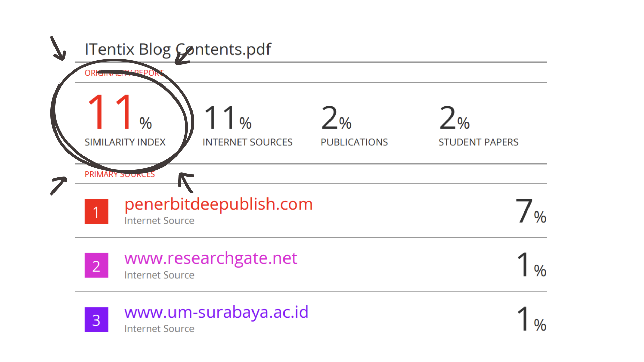This screenshot has width=644, height=362.
Task: Click the 11% internet sources value
Action: click(228, 118)
